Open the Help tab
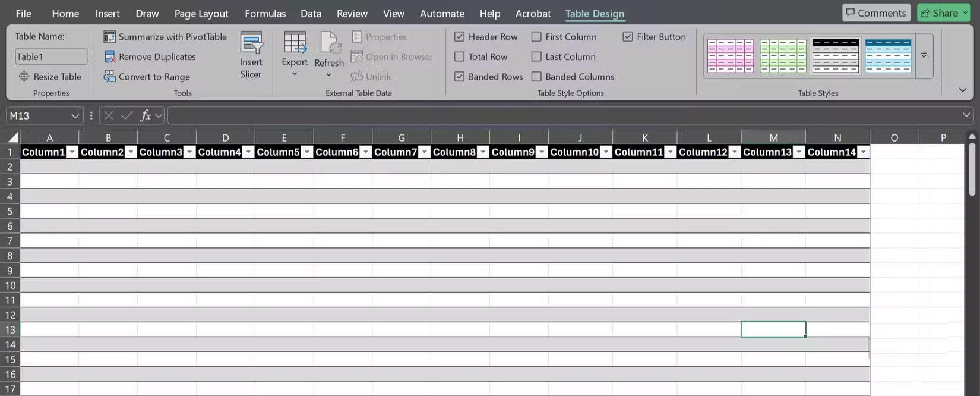Image resolution: width=980 pixels, height=396 pixels. click(490, 13)
